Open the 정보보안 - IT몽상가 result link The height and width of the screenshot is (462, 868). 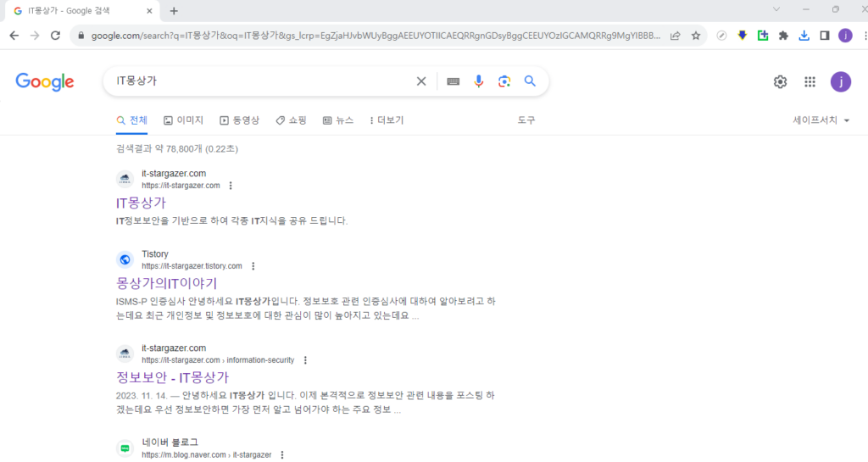[172, 378]
